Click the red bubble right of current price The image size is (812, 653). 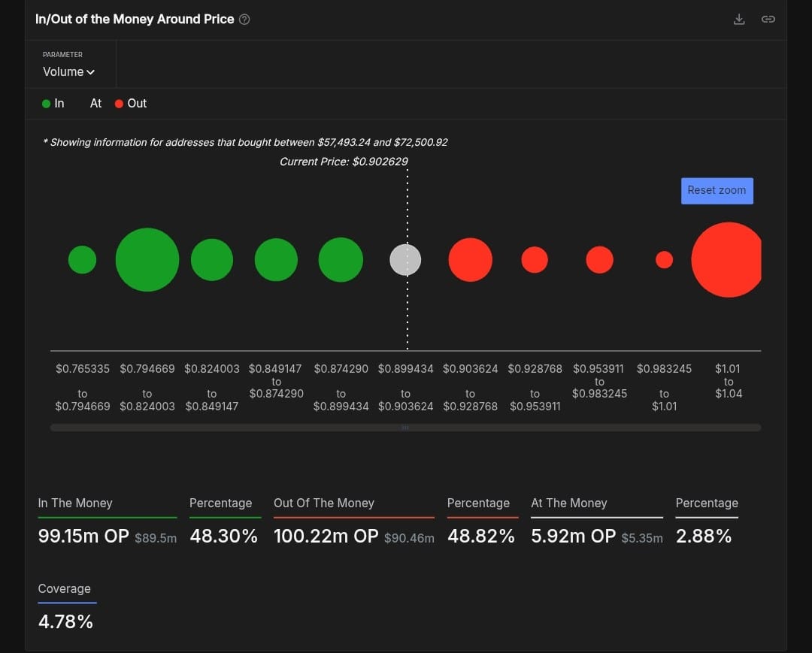tap(470, 260)
